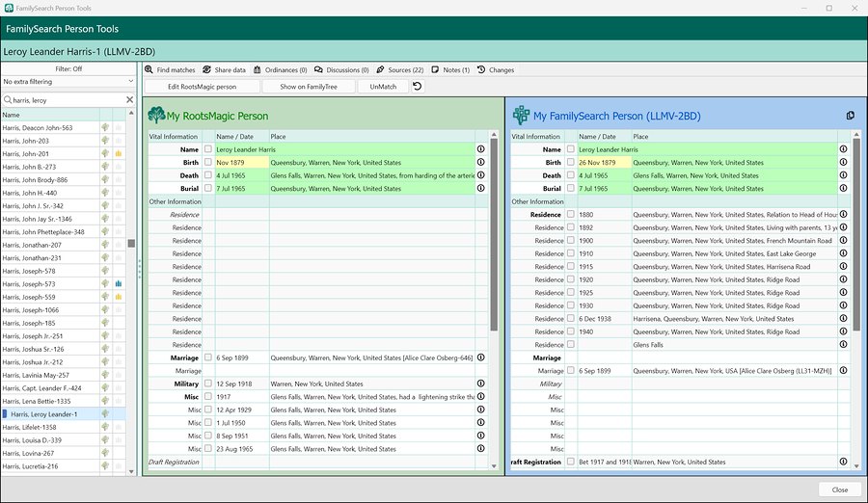
Task: Open info icon for FamilySearch Residence 1880
Action: tap(843, 214)
